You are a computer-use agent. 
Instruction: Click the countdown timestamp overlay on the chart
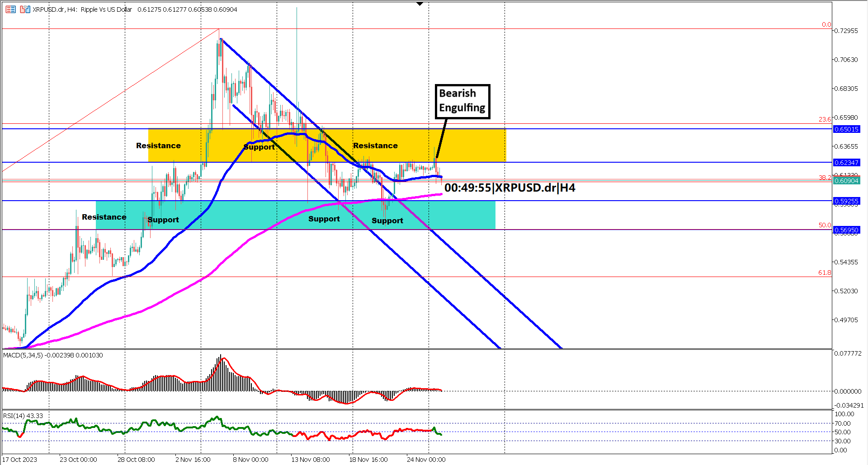[510, 188]
